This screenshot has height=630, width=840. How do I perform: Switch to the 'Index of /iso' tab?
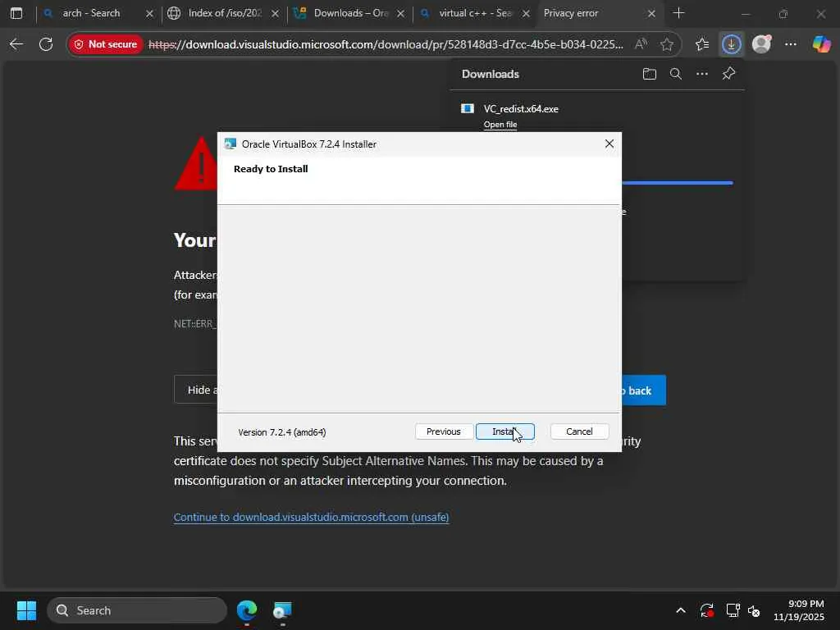click(x=225, y=13)
